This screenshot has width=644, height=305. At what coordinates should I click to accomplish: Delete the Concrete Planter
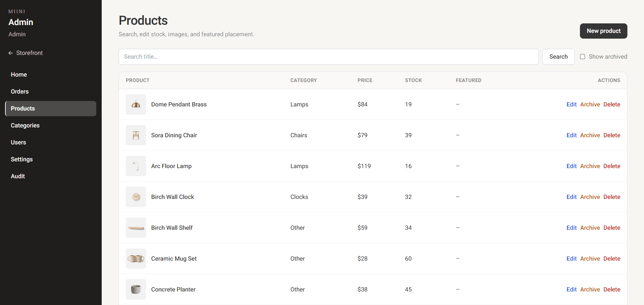coord(612,289)
